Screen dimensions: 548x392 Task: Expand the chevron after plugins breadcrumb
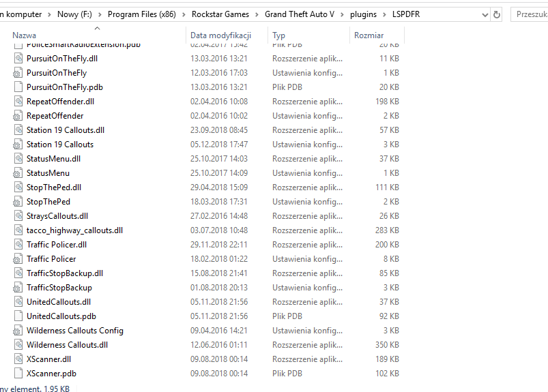[x=384, y=15]
